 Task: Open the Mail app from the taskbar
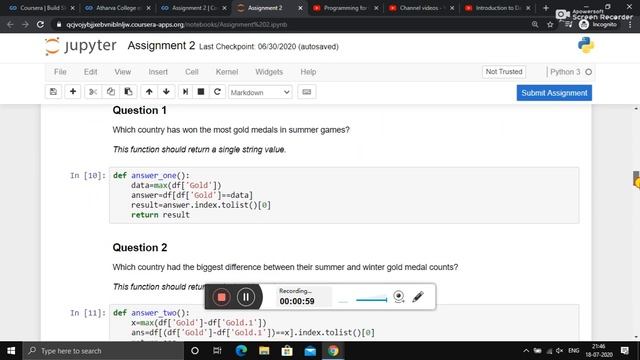[x=310, y=351]
